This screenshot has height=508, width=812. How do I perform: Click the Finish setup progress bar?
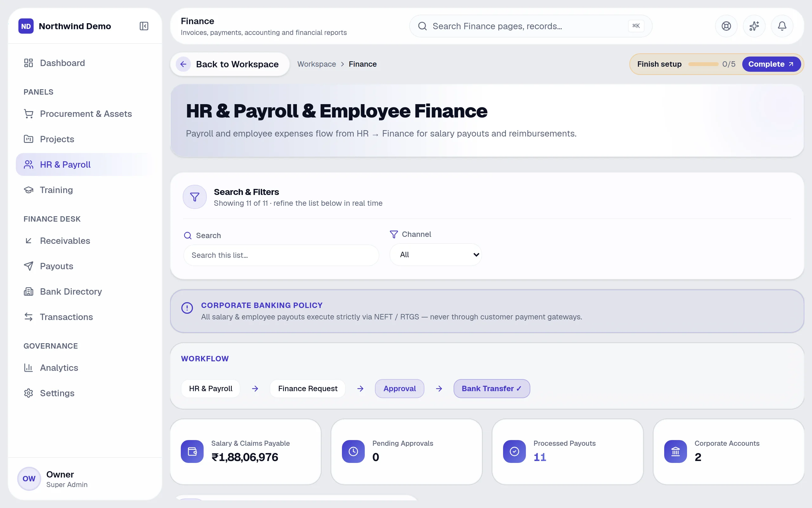pyautogui.click(x=703, y=64)
